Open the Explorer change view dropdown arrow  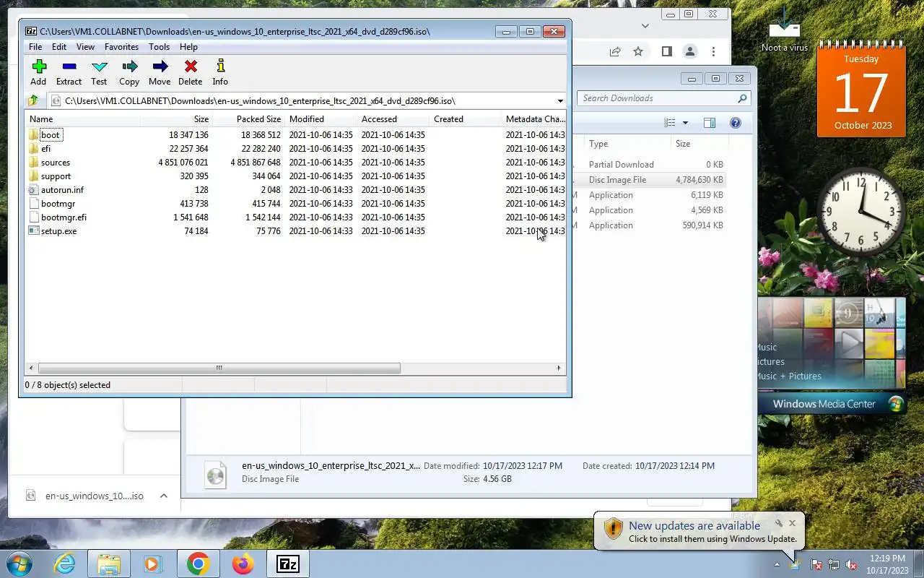click(x=685, y=123)
